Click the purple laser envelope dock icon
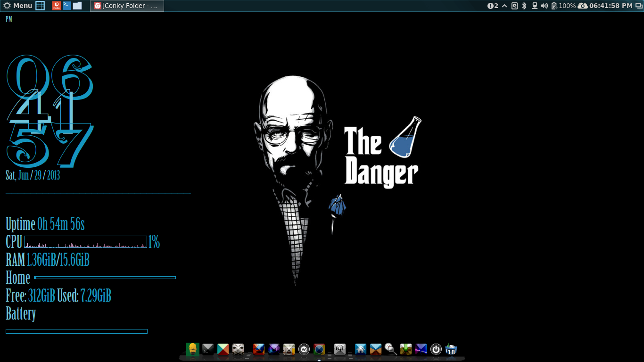644x362 pixels. 421,349
